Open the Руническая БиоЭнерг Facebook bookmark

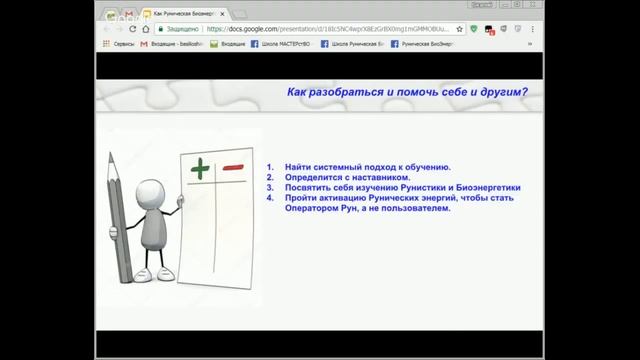422,44
